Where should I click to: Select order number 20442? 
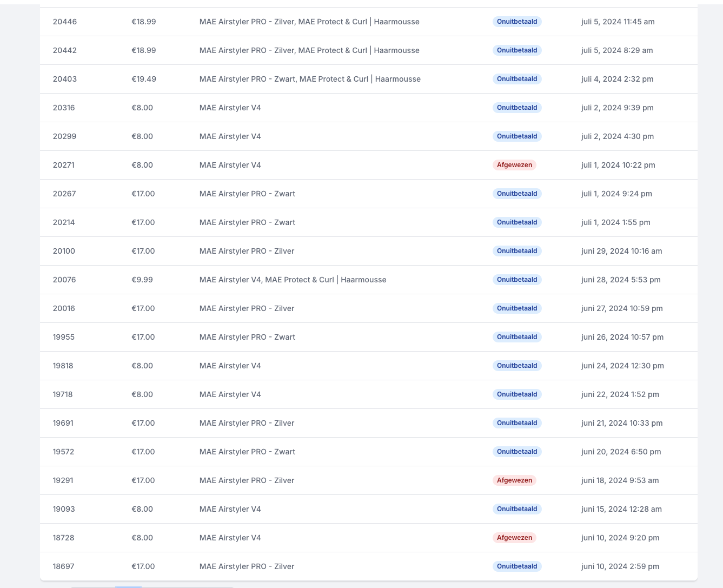65,50
